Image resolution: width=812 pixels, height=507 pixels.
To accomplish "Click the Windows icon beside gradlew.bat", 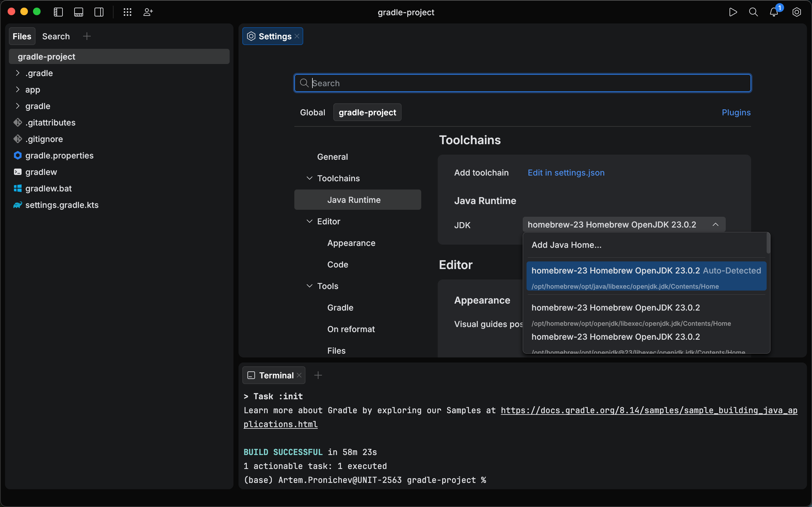I will pos(17,189).
